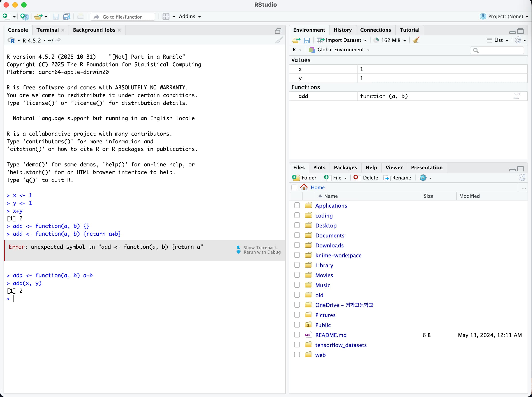The image size is (532, 397).
Task: Click Show Traceback on the error
Action: click(x=260, y=248)
